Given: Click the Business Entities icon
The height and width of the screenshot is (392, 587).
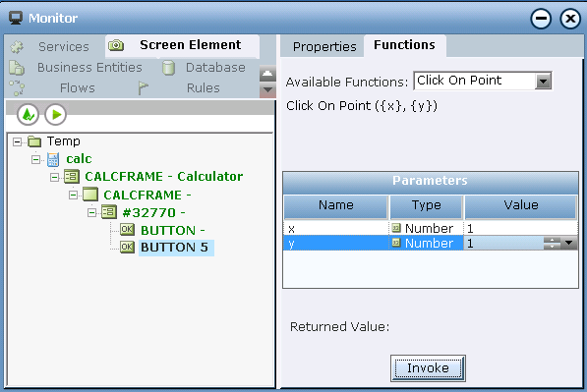Looking at the screenshot, I should click(17, 68).
